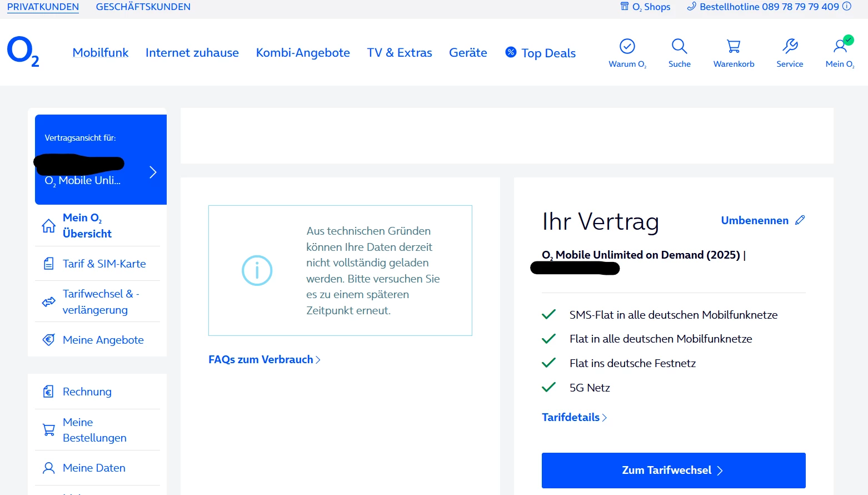This screenshot has width=868, height=495.
Task: Expand the Vertragsansicht contract selector chevron
Action: [153, 172]
